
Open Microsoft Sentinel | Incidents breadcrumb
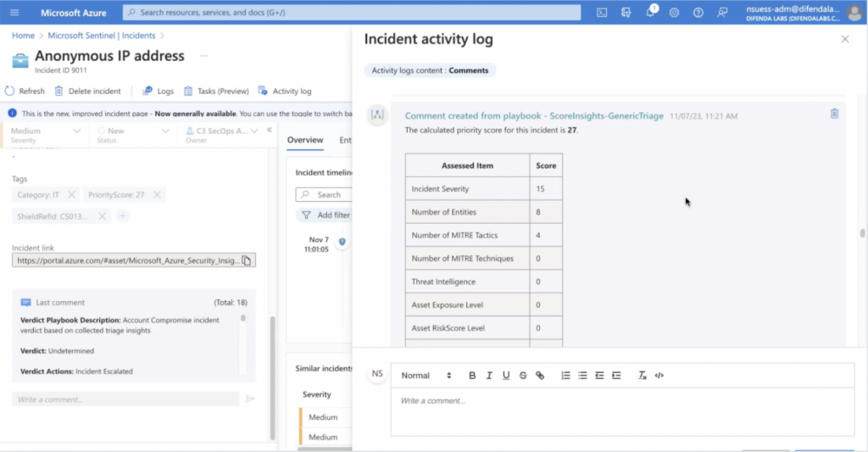[102, 36]
